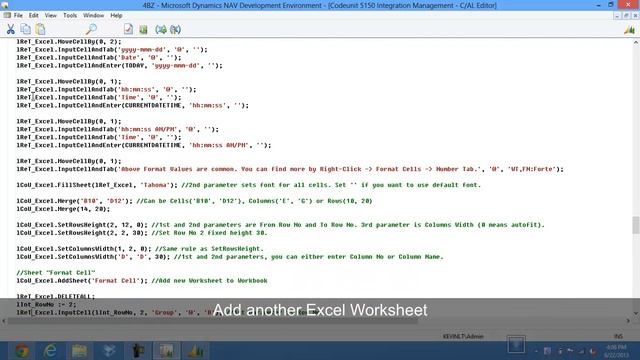Click the InputCellAndEnter line with 'hh:mm:ss AM/PM'
Viewport: 640px width, 360px height.
pos(144,145)
